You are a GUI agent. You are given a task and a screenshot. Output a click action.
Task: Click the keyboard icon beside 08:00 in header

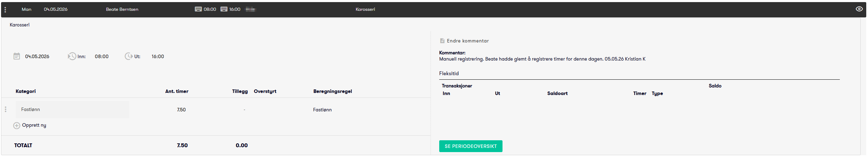(x=198, y=9)
